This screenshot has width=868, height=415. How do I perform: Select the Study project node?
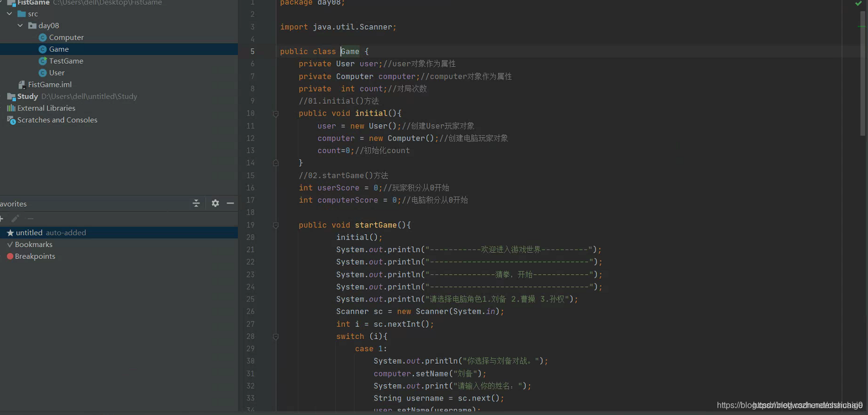point(28,97)
